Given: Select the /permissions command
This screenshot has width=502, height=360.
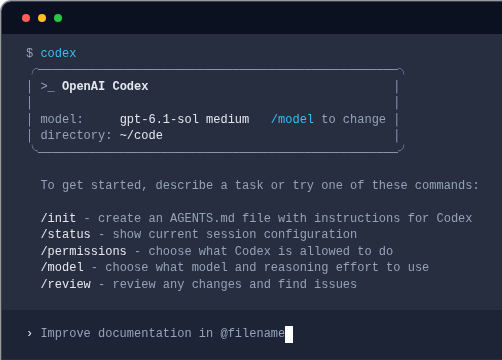Looking at the screenshot, I should coord(83,251).
